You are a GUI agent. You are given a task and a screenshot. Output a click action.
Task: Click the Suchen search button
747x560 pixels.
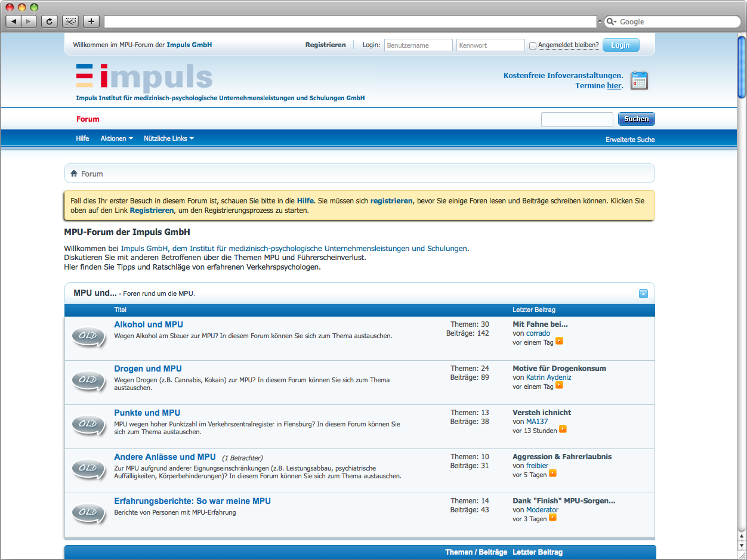point(637,119)
